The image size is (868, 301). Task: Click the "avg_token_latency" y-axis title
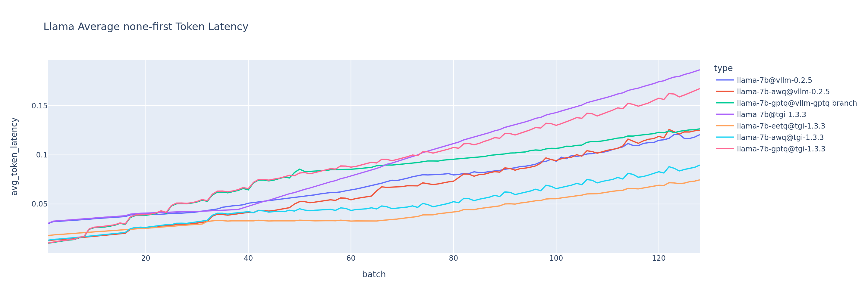pyautogui.click(x=14, y=156)
